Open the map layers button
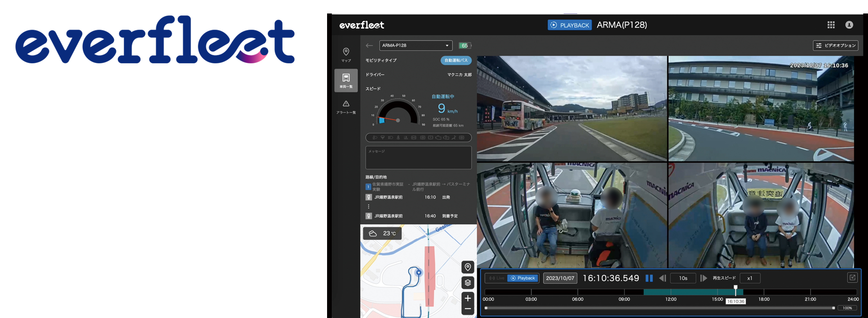The height and width of the screenshot is (318, 868). (x=468, y=283)
